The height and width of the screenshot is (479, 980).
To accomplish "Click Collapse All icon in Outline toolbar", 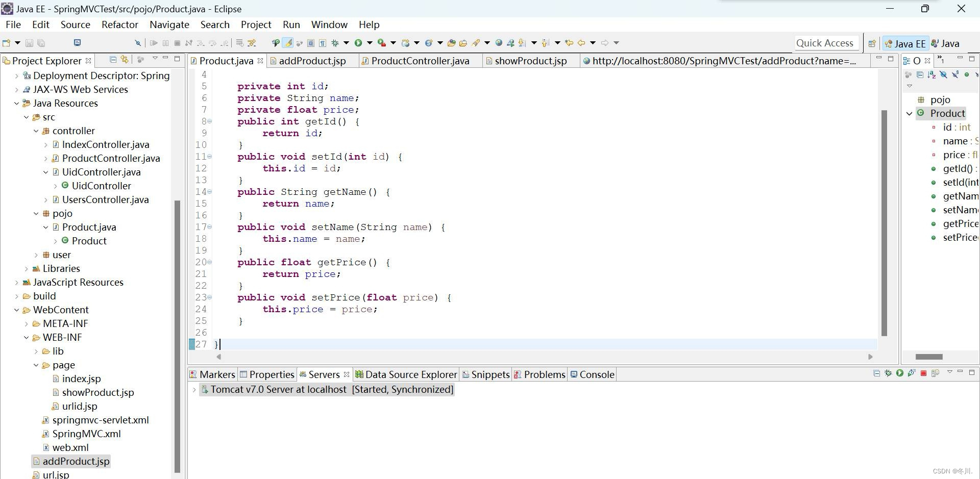I will point(920,74).
